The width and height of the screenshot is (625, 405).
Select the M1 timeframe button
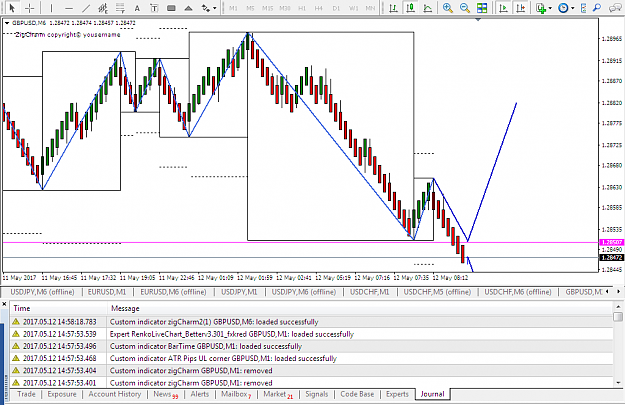(x=233, y=8)
